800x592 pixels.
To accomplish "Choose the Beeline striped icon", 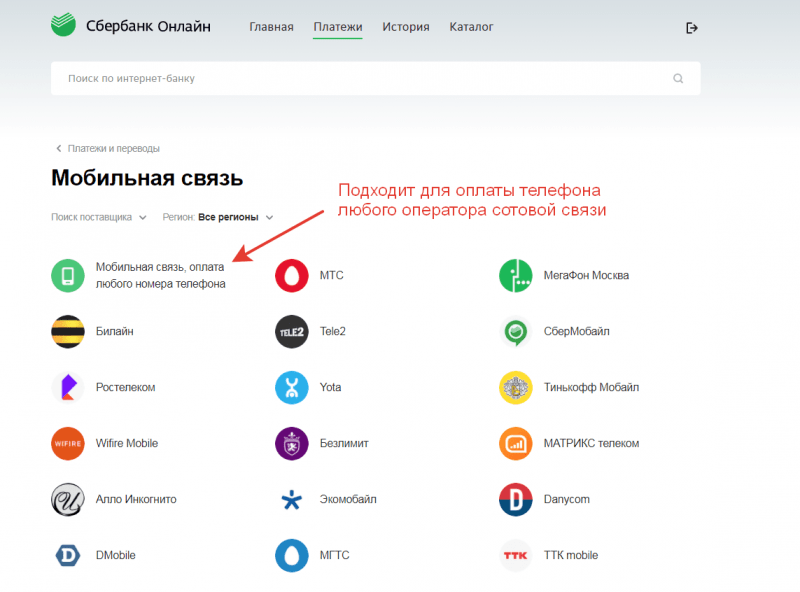I will click(x=68, y=332).
